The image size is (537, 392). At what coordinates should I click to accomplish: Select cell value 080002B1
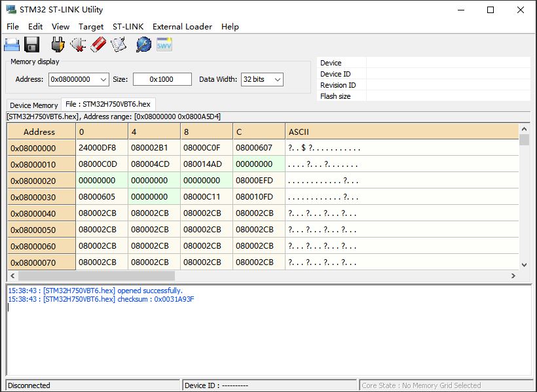154,148
